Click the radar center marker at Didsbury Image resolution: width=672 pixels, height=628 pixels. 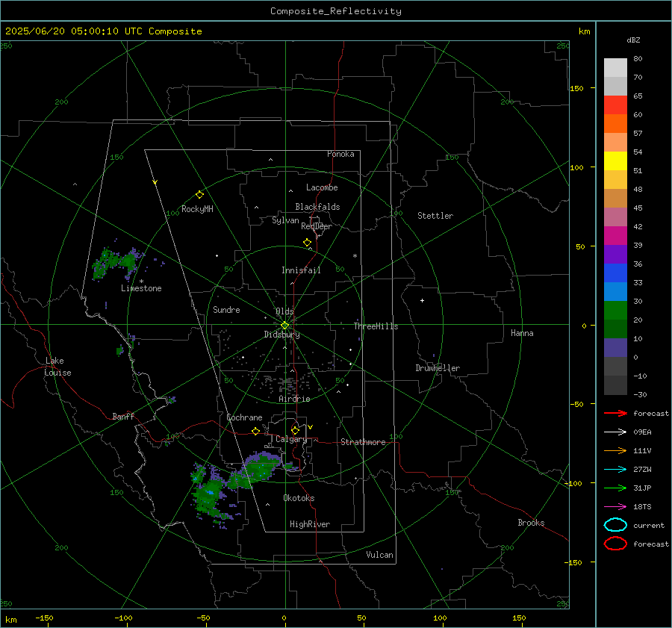[x=285, y=326]
